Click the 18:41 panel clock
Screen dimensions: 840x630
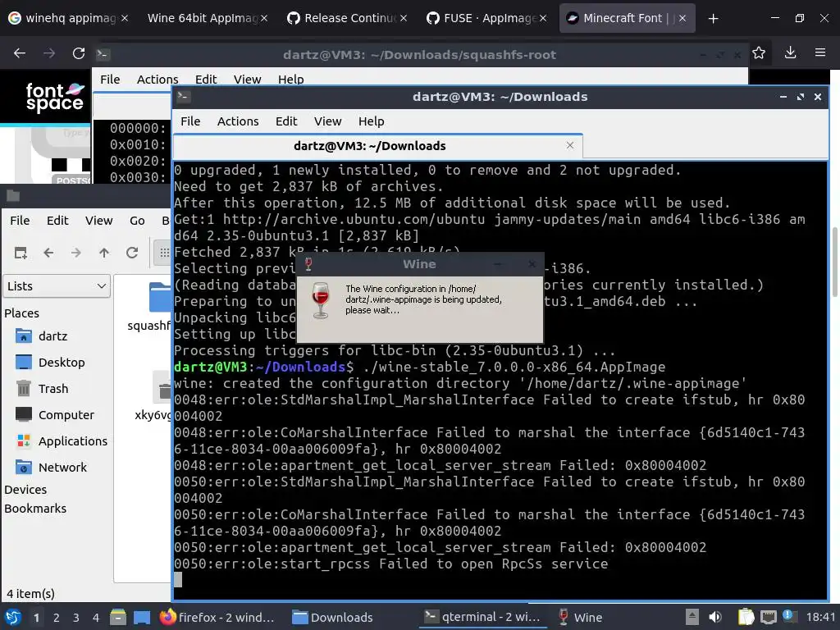pos(820,617)
